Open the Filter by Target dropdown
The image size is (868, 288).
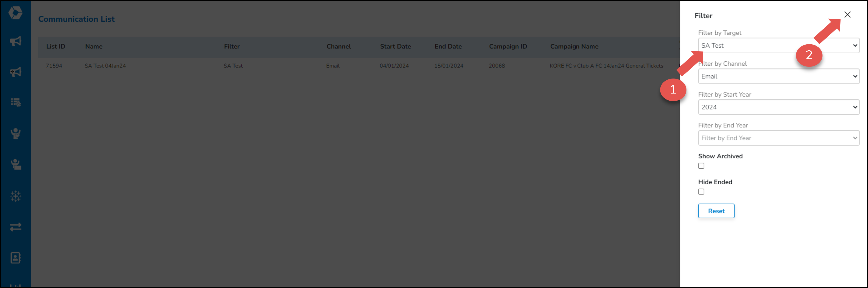(778, 45)
